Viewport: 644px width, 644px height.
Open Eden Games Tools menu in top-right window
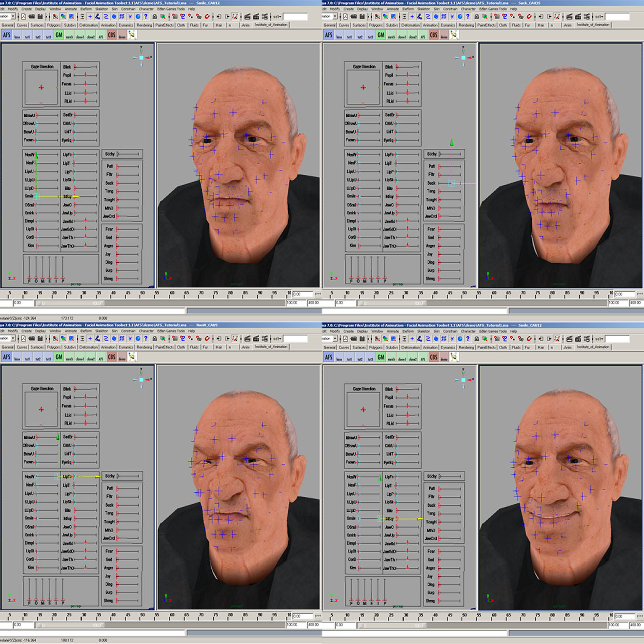pos(493,9)
